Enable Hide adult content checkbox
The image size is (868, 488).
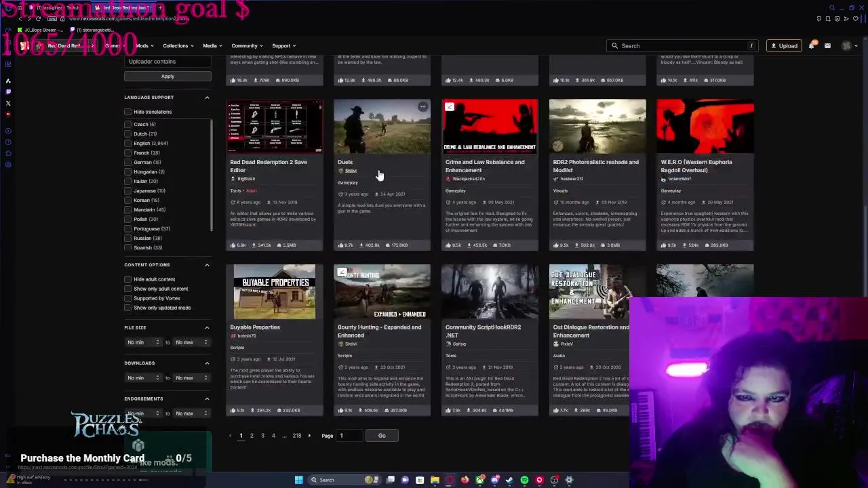point(128,279)
